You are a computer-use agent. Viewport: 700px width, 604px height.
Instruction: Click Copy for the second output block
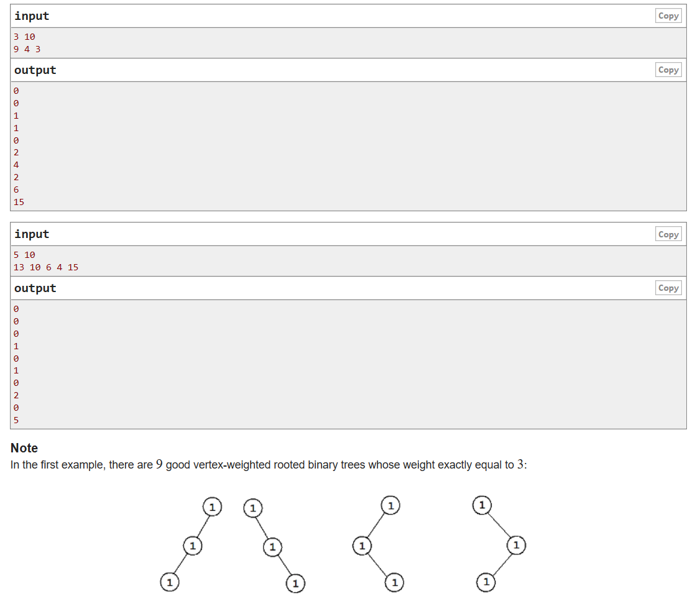[668, 288]
